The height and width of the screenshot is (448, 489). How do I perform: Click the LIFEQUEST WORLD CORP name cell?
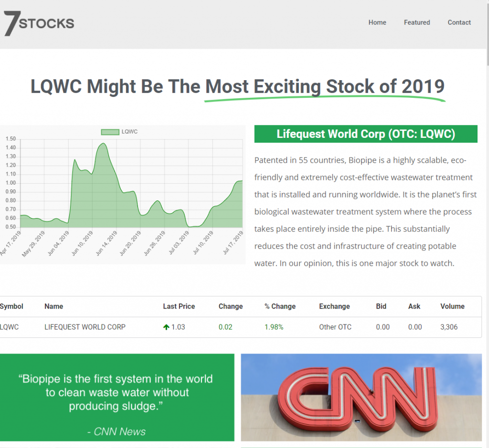(x=85, y=327)
